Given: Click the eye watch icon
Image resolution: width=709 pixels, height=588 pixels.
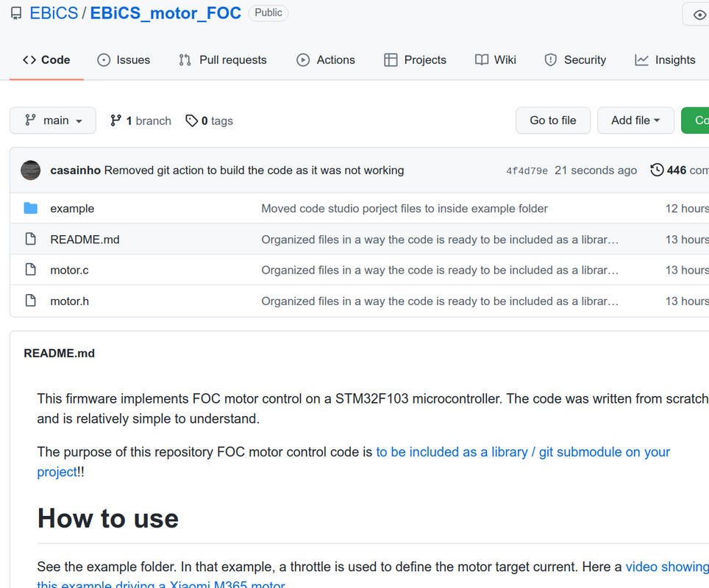Looking at the screenshot, I should [x=699, y=15].
